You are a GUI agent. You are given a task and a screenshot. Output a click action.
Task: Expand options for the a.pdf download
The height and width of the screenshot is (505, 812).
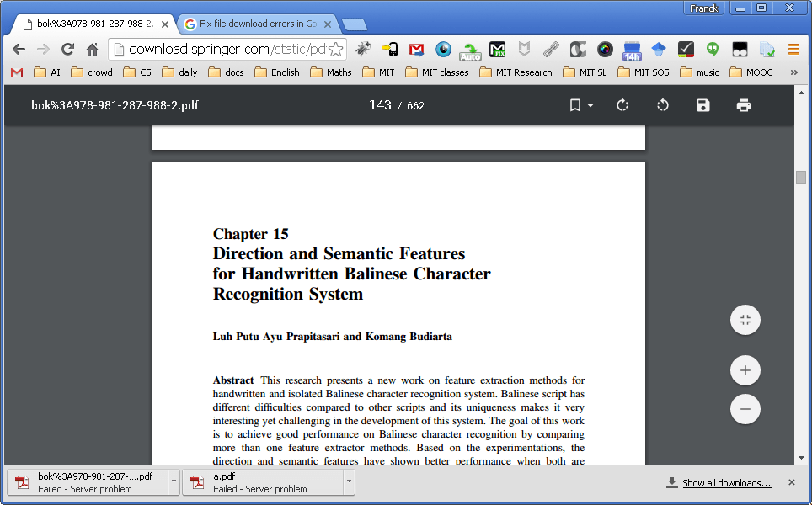click(349, 481)
